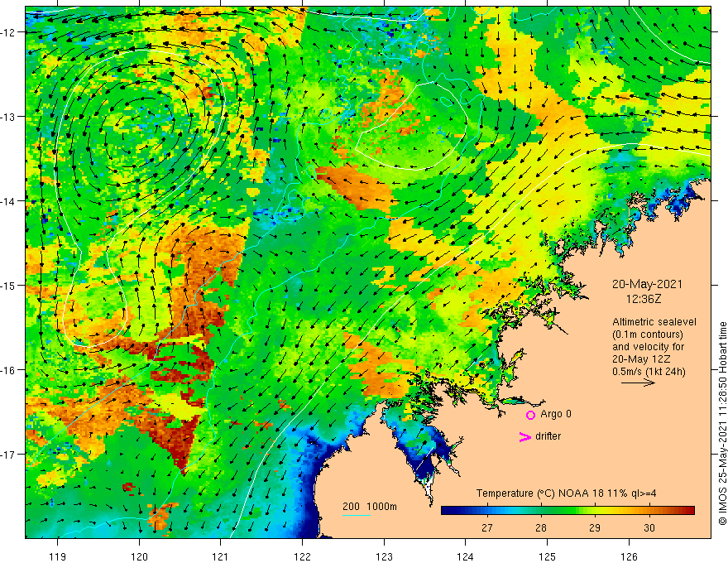
Task: Click the 'Temperature (°C) NOAA 18' title
Action: (540, 493)
